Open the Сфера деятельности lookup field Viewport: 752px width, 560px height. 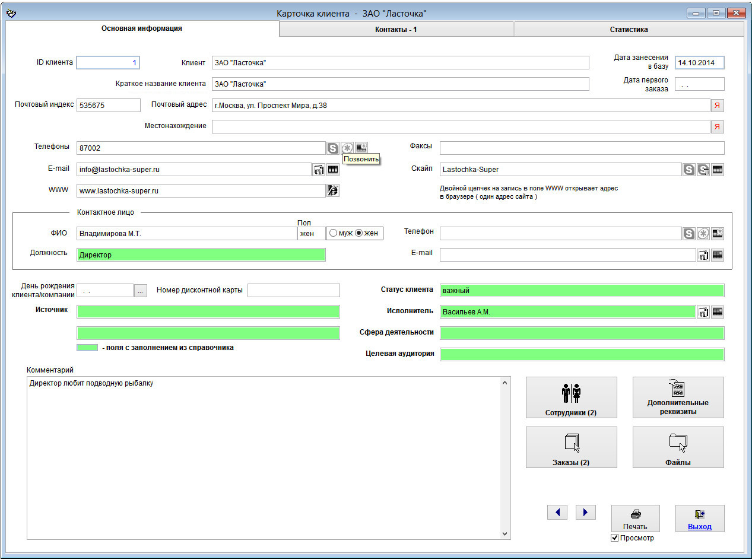pyautogui.click(x=582, y=333)
